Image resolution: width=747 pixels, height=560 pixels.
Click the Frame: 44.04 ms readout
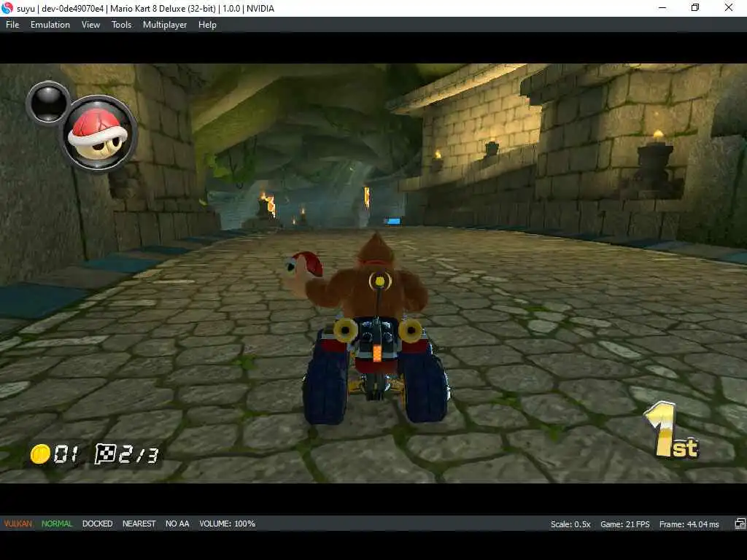[689, 524]
